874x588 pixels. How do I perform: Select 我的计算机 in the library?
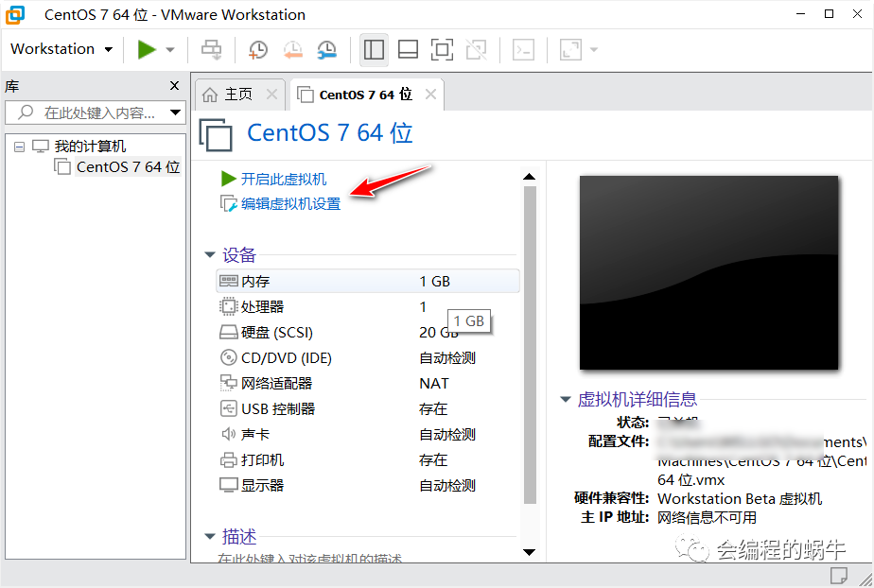click(90, 147)
